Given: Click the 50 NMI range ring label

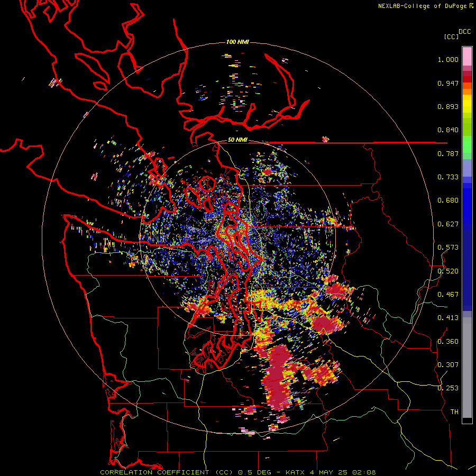Looking at the screenshot, I should click(237, 140).
